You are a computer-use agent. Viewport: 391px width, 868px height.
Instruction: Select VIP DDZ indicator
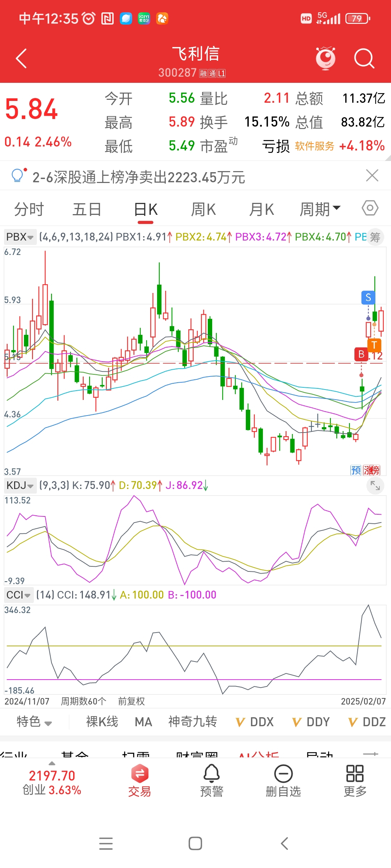point(367,722)
